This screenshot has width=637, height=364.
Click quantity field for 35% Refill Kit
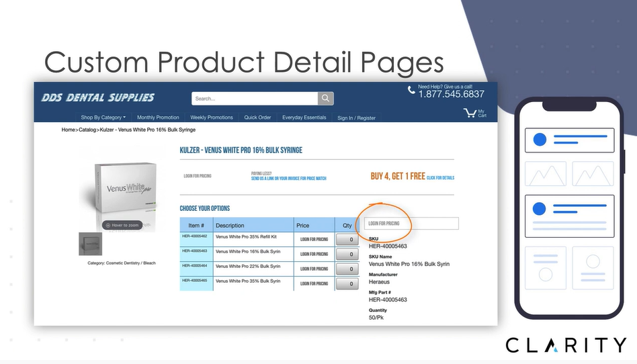pyautogui.click(x=347, y=240)
